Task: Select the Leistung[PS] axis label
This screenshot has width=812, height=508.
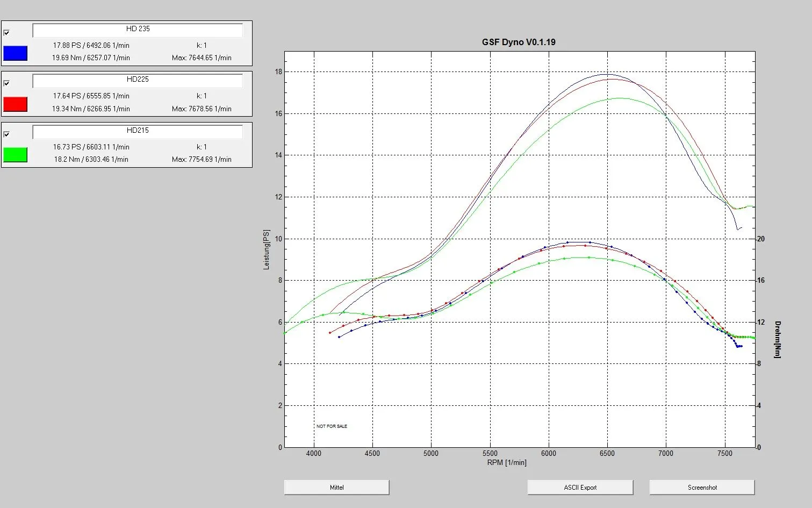Action: coord(267,249)
